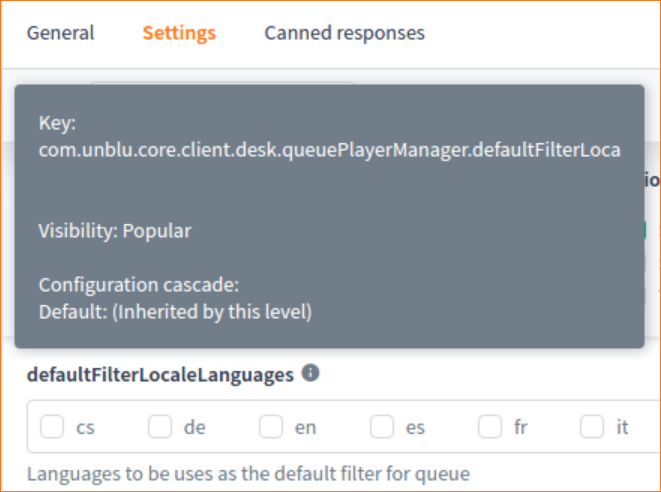661x492 pixels.
Task: Click the defaultFilterLocaleLanguages setting label
Action: (x=160, y=375)
